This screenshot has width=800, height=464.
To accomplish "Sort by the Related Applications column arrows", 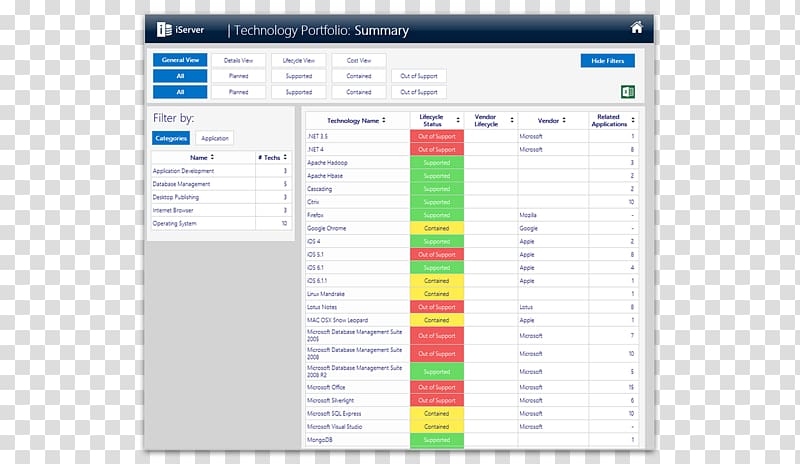I will point(633,120).
